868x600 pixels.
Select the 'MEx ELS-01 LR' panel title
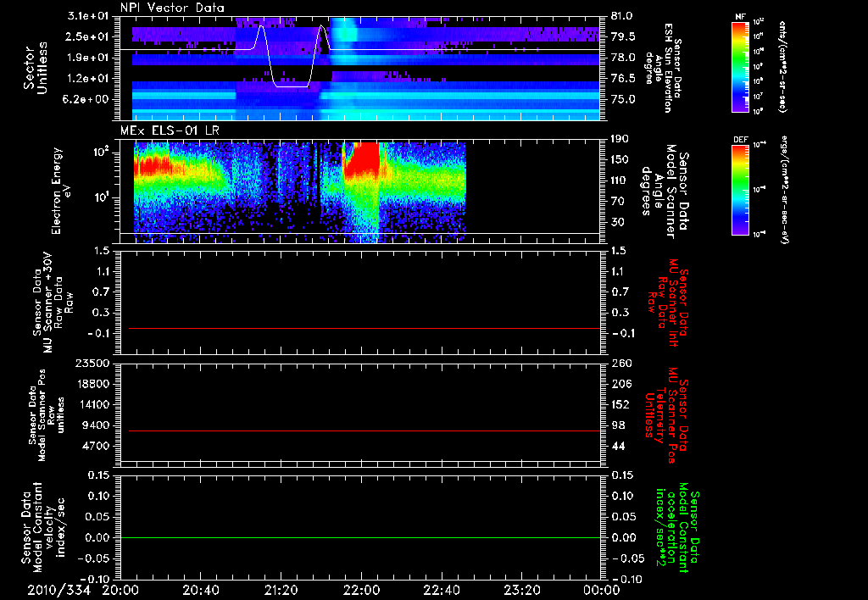(170, 131)
